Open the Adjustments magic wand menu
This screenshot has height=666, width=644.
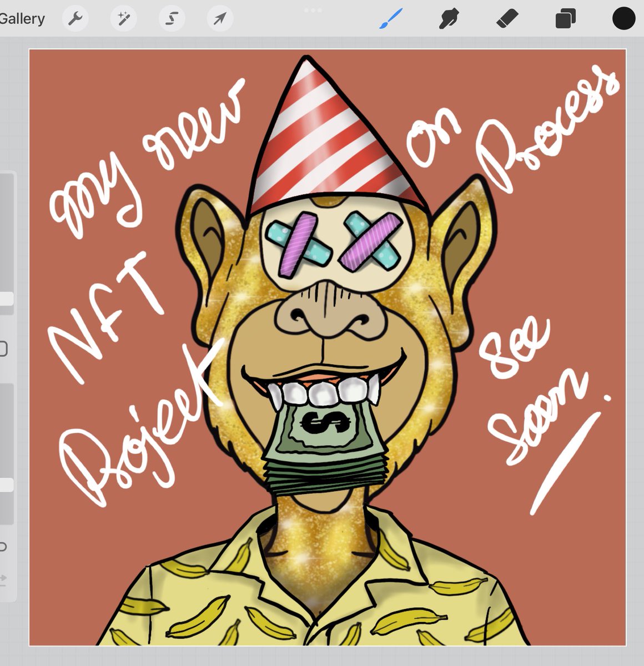tap(123, 19)
